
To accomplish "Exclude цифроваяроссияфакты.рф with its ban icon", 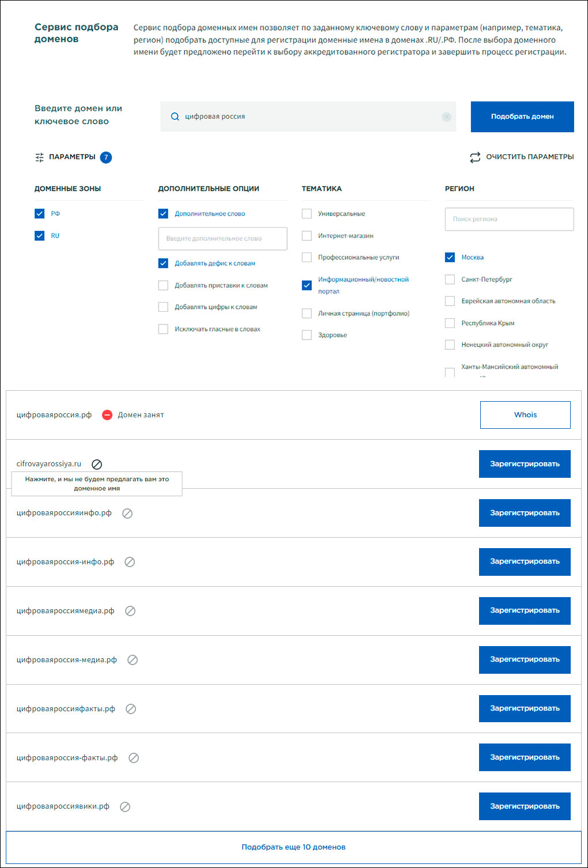I will 131,709.
